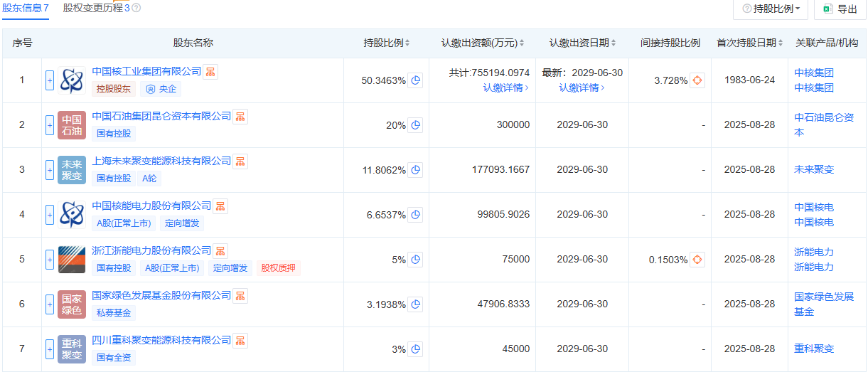Click pie chart icon beside 20%

pos(416,125)
